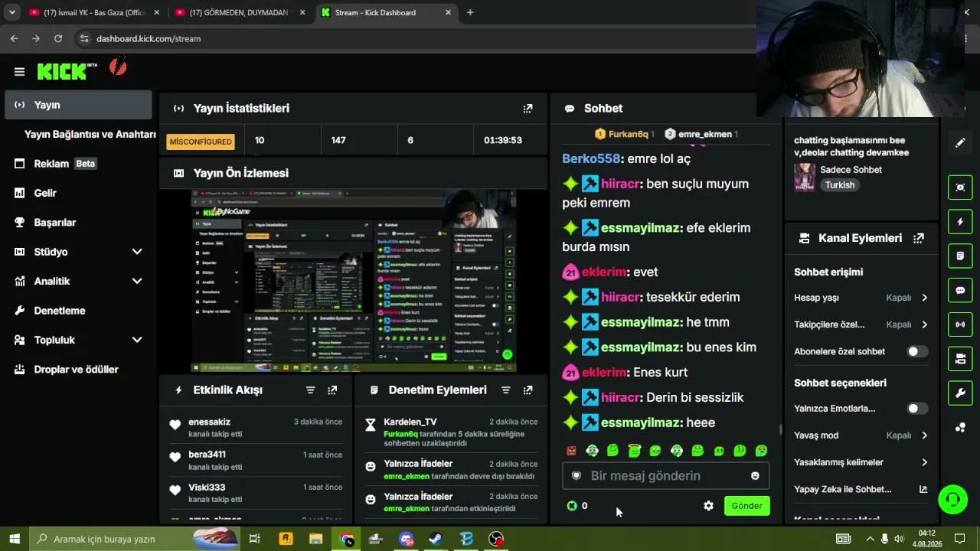This screenshot has width=980, height=551.
Task: Pop out the Yayın İstatistikleri panel
Action: click(528, 109)
